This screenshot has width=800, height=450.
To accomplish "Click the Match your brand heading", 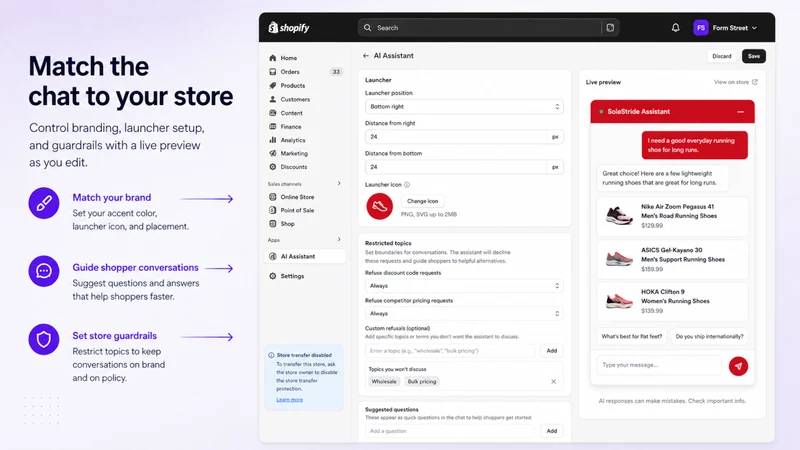I will [x=112, y=197].
